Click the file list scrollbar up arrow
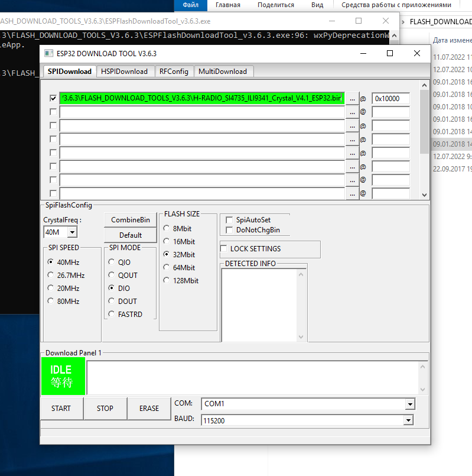Image resolution: width=472 pixels, height=476 pixels. tap(424, 85)
